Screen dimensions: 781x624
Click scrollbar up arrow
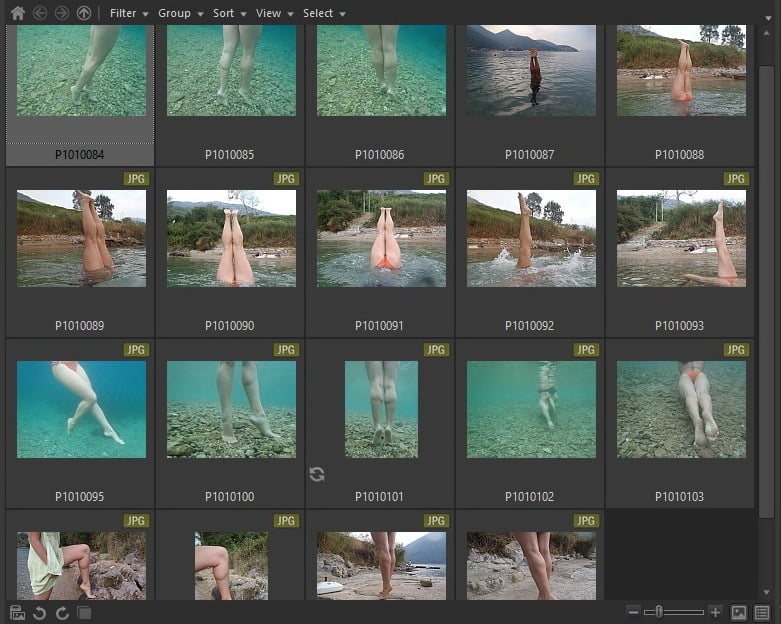767,33
